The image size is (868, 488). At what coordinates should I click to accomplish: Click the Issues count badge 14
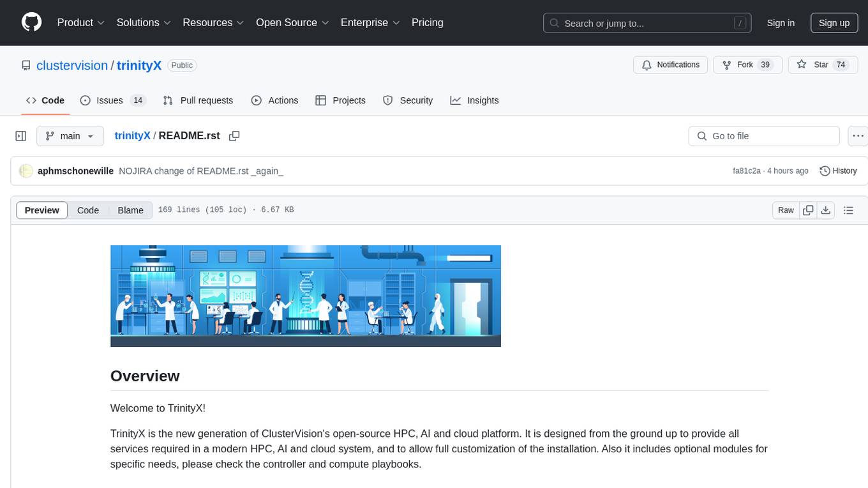click(138, 100)
